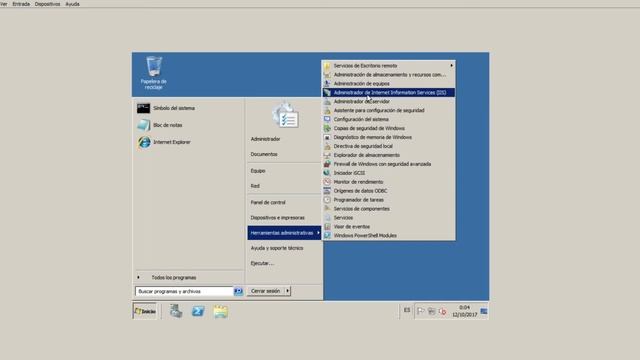Click the Inicio start button
Screen dimensions: 640x360
pyautogui.click(x=145, y=311)
